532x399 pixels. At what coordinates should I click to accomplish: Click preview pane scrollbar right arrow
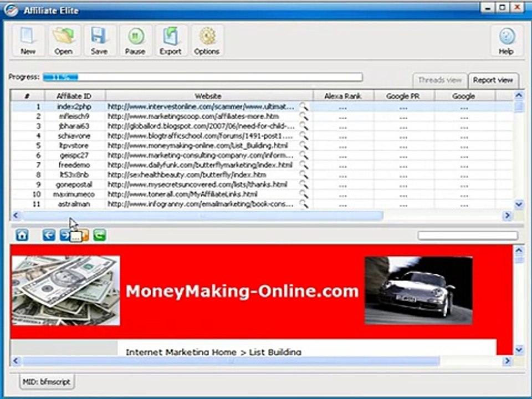click(x=507, y=361)
